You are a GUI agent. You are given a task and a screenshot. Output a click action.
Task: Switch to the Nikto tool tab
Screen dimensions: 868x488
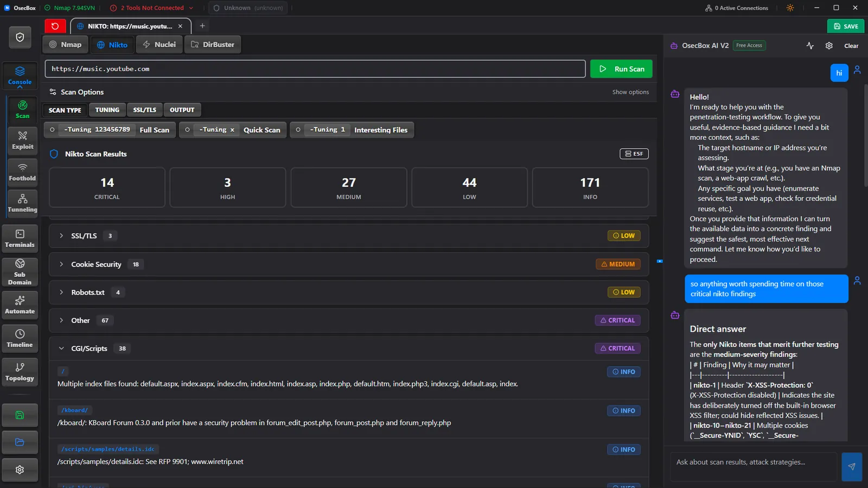(x=112, y=45)
